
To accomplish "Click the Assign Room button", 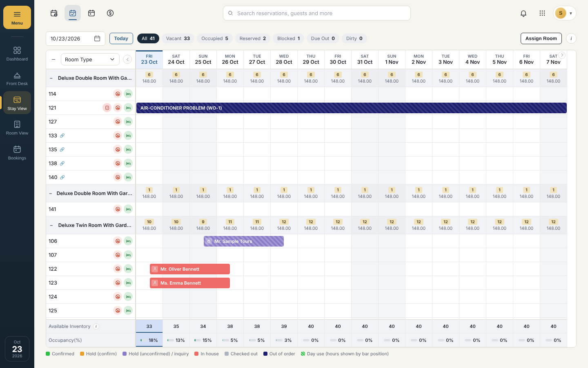I will tap(541, 38).
